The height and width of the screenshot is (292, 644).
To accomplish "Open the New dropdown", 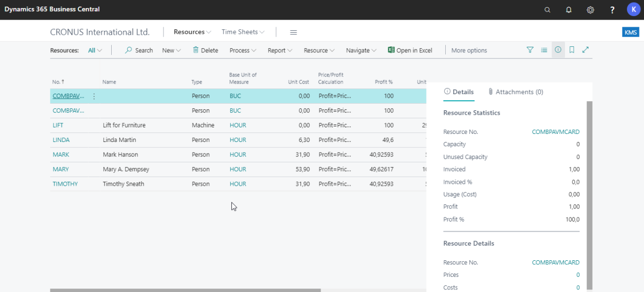I will pyautogui.click(x=172, y=50).
